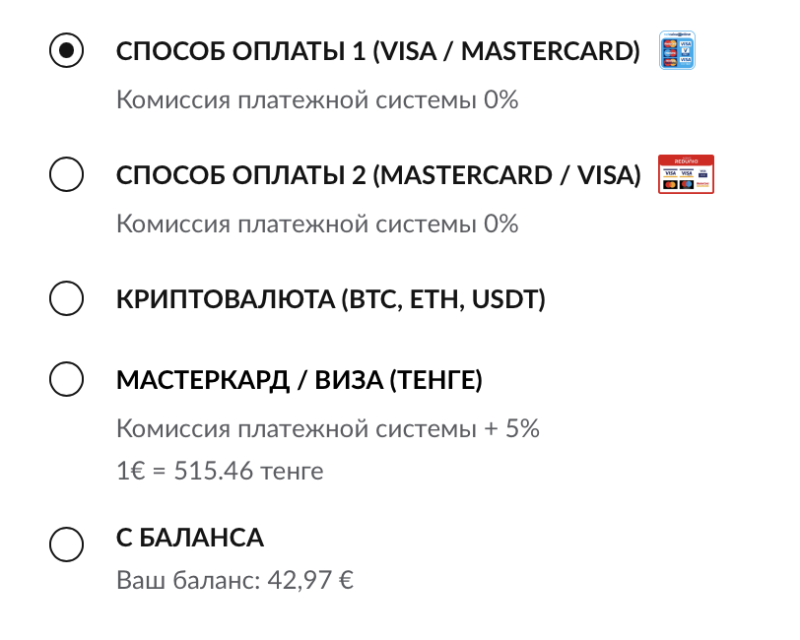Click the word 'Комиссия' under the tenge option

pyautogui.click(x=161, y=429)
